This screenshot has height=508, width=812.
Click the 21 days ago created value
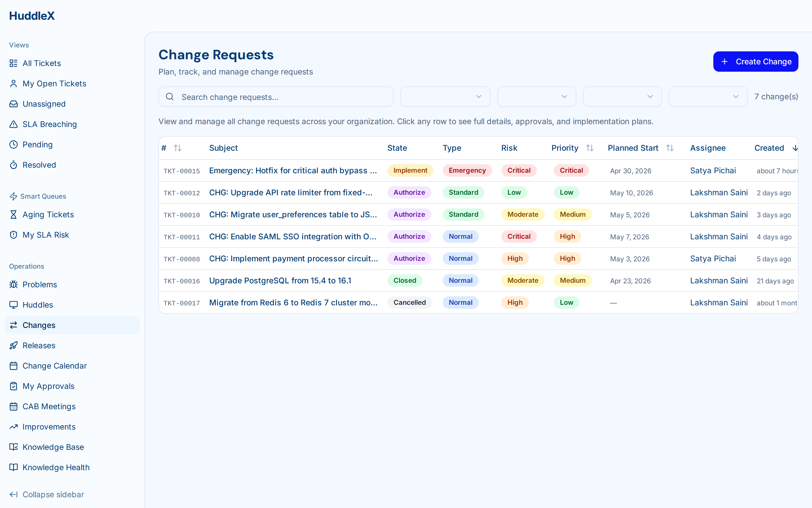point(775,281)
